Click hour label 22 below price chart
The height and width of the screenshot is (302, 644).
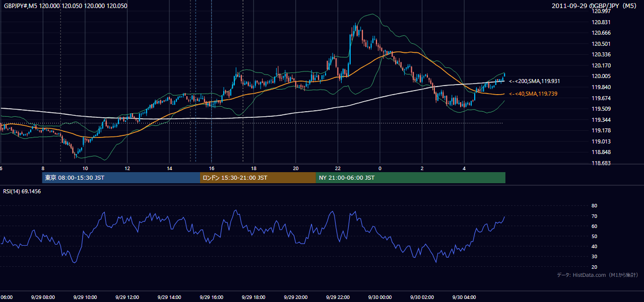pos(338,168)
